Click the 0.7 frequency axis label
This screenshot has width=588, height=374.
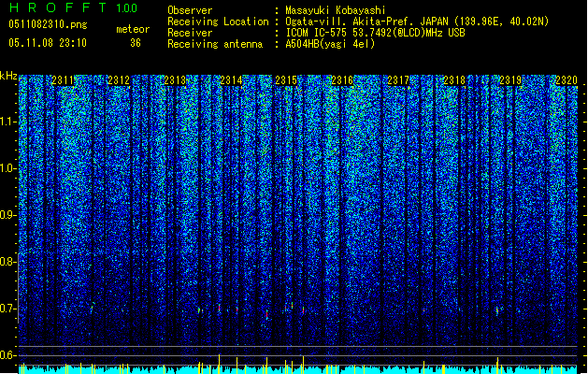[x=8, y=309]
